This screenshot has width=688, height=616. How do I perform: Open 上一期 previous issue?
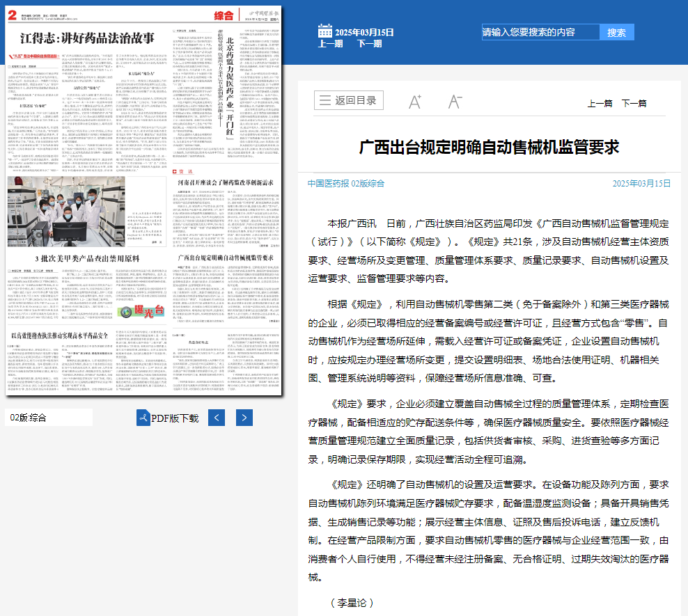[x=330, y=44]
